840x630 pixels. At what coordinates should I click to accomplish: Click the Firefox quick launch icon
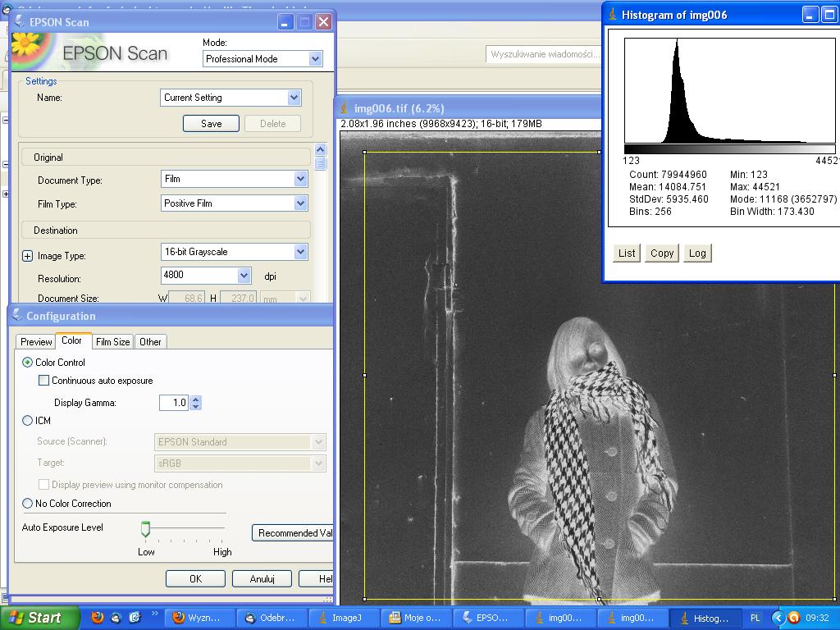pos(98,618)
